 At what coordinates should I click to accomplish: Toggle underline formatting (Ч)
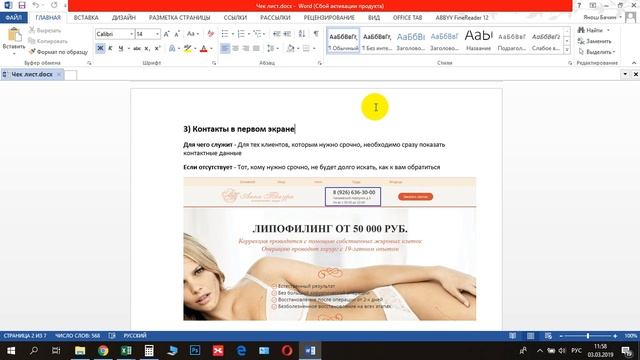click(121, 49)
